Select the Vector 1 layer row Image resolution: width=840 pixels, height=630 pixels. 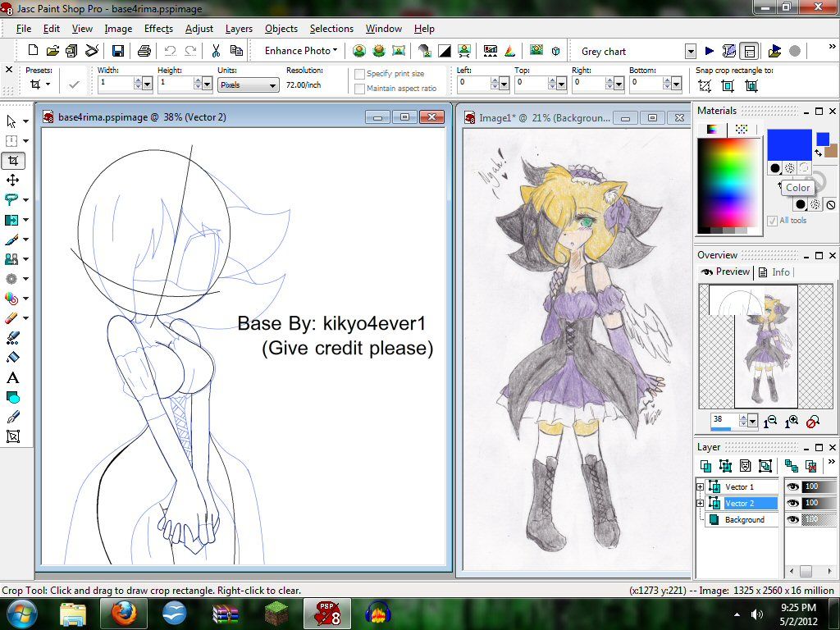pyautogui.click(x=742, y=486)
